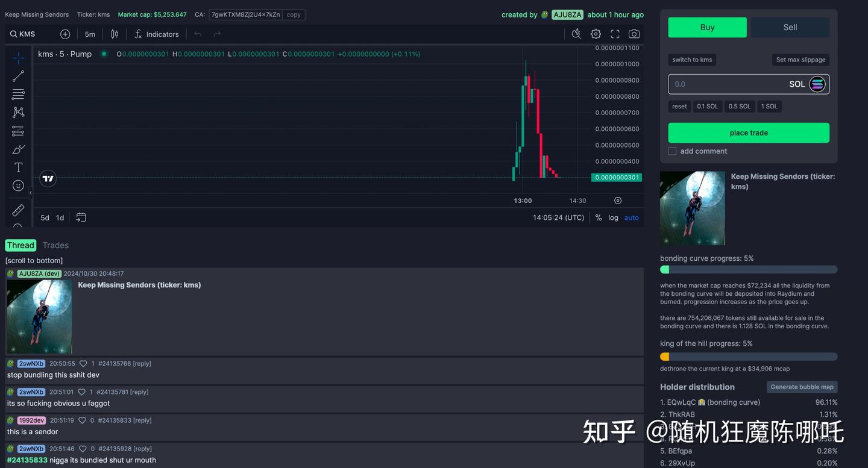Select the Sell tab
Viewport: 868px width, 468px height.
click(x=790, y=27)
